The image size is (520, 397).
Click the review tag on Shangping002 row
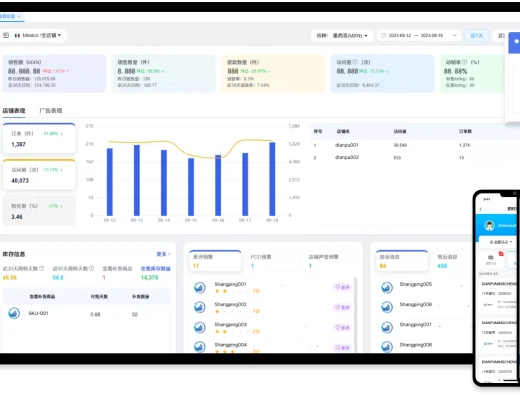(x=342, y=307)
